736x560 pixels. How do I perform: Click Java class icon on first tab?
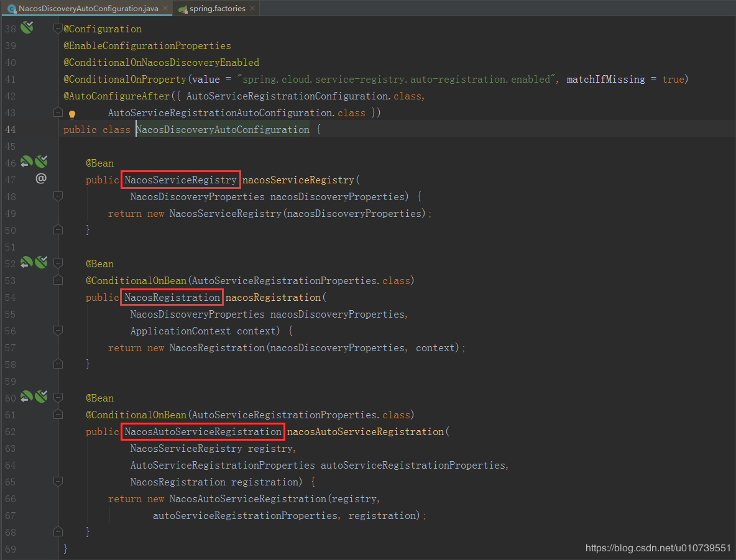point(12,9)
